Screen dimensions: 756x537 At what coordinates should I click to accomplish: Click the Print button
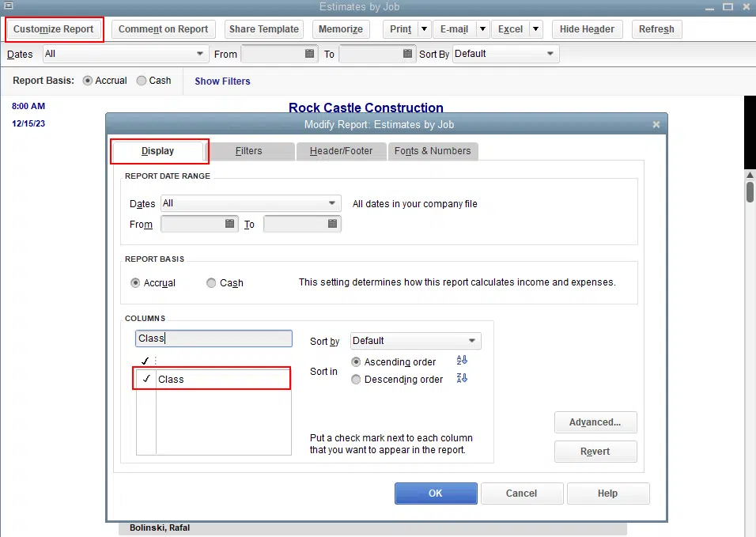tap(401, 29)
